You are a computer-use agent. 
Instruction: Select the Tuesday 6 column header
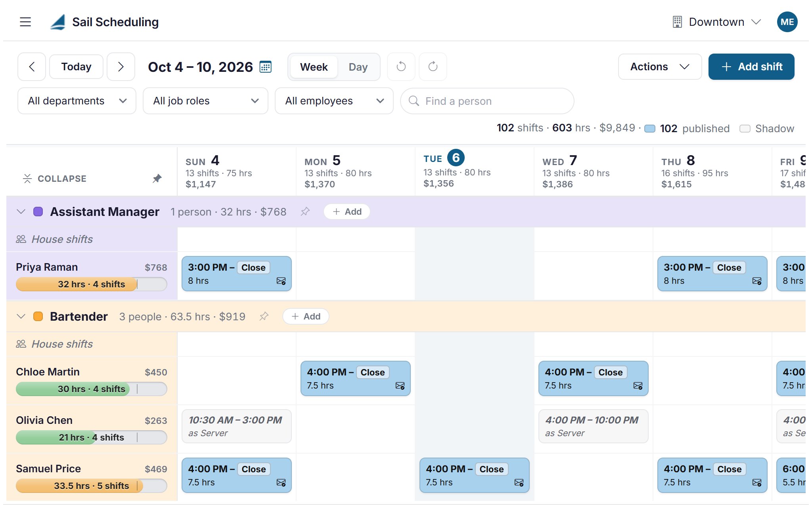point(474,171)
